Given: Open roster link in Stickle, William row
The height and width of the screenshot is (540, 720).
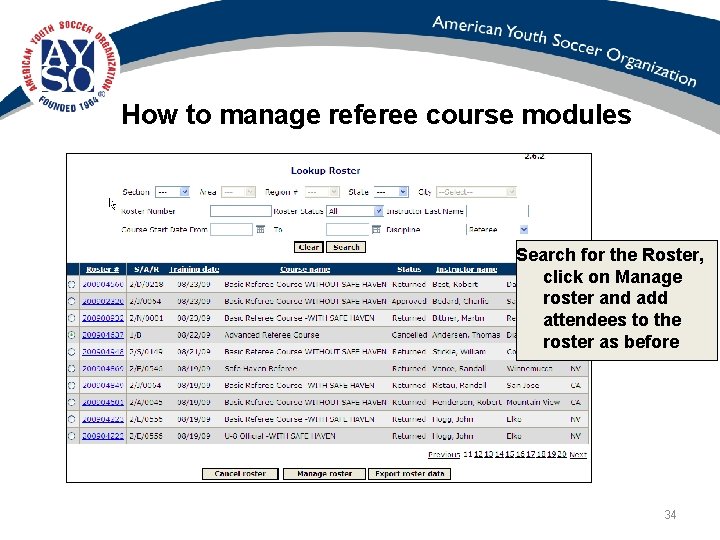Looking at the screenshot, I should (103, 352).
